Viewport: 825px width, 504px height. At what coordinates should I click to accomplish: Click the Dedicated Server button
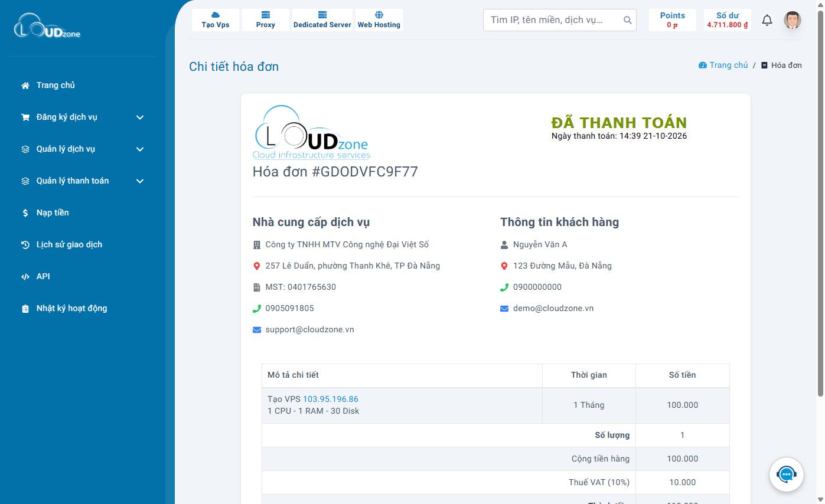tap(322, 20)
